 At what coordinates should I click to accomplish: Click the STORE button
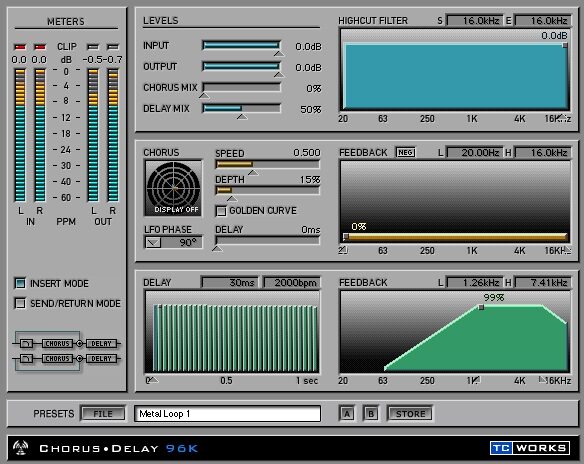click(x=410, y=414)
